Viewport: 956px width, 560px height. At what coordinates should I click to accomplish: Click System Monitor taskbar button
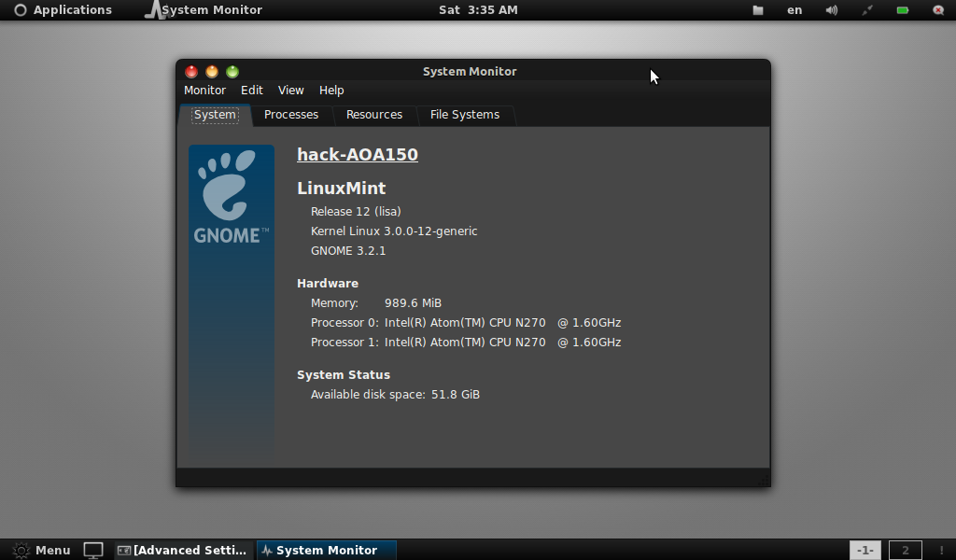(327, 551)
